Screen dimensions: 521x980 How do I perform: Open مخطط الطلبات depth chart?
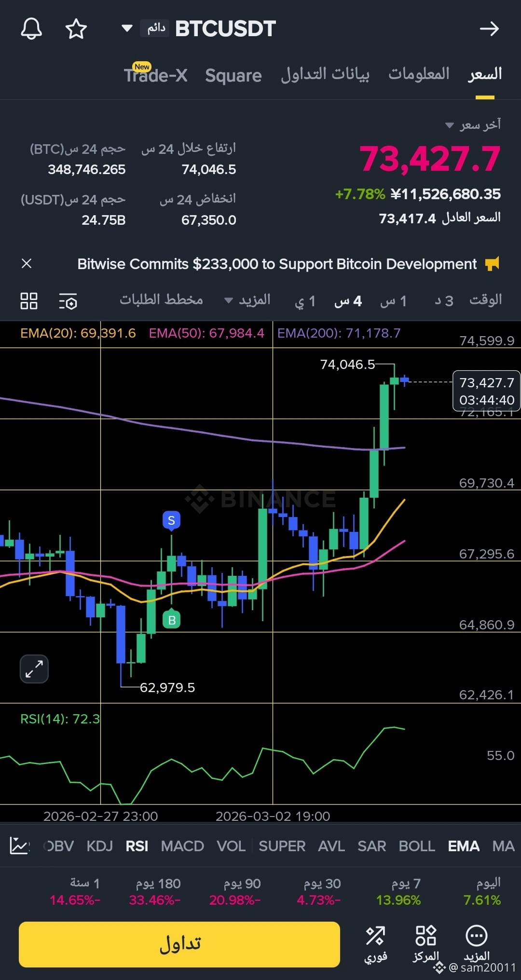161,300
